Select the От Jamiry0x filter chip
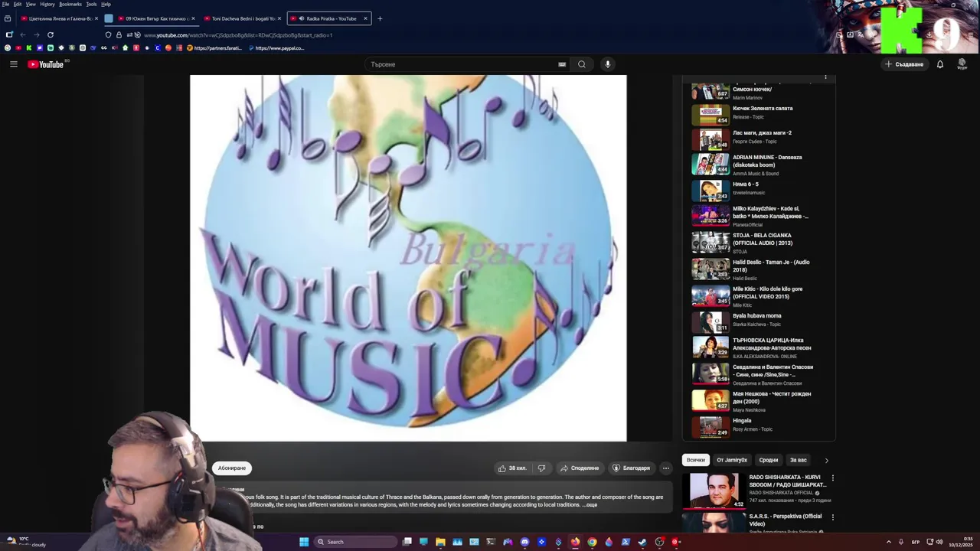This screenshot has height=551, width=980. click(x=731, y=460)
